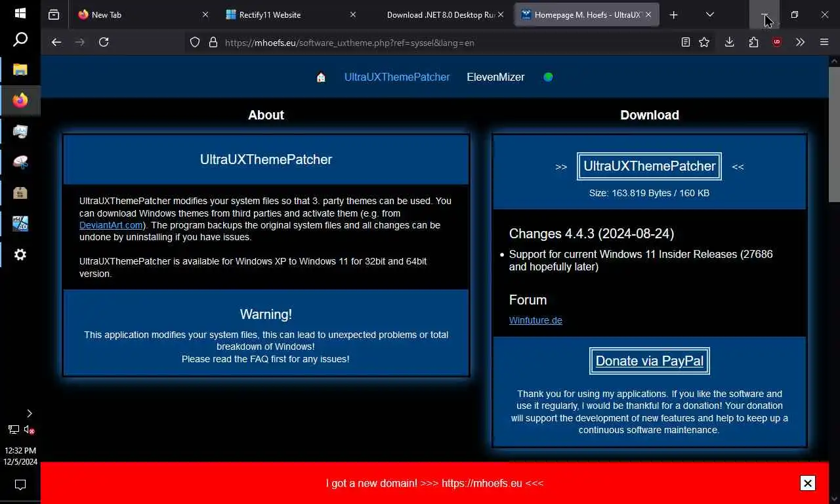Open the notification center icon

coord(20,485)
